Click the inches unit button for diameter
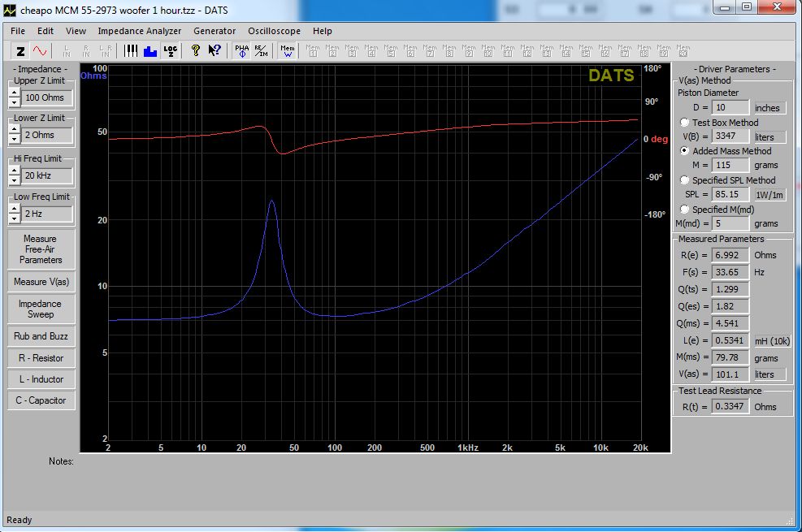This screenshot has width=802, height=532. (768, 108)
